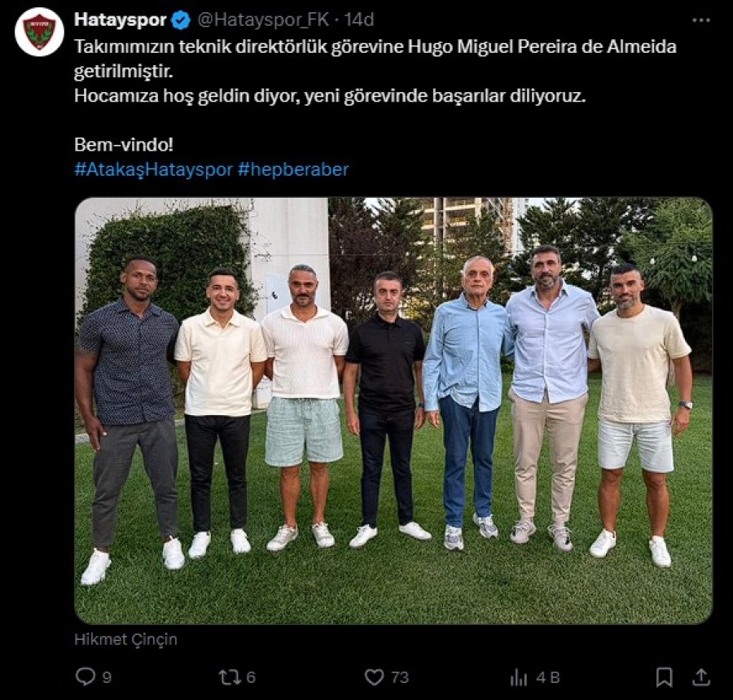
Task: Open the tweet by clicking its text body
Action: pyautogui.click(x=375, y=71)
